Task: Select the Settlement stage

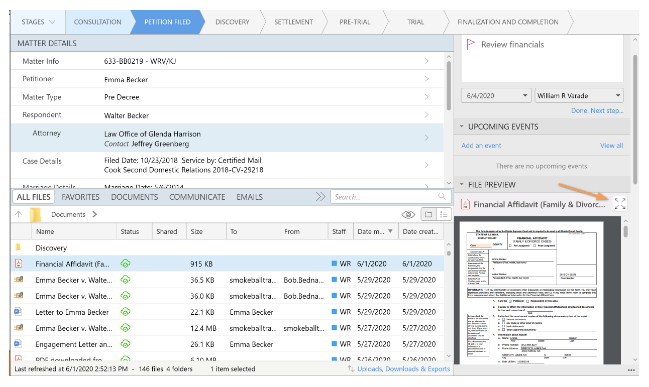Action: coord(293,22)
